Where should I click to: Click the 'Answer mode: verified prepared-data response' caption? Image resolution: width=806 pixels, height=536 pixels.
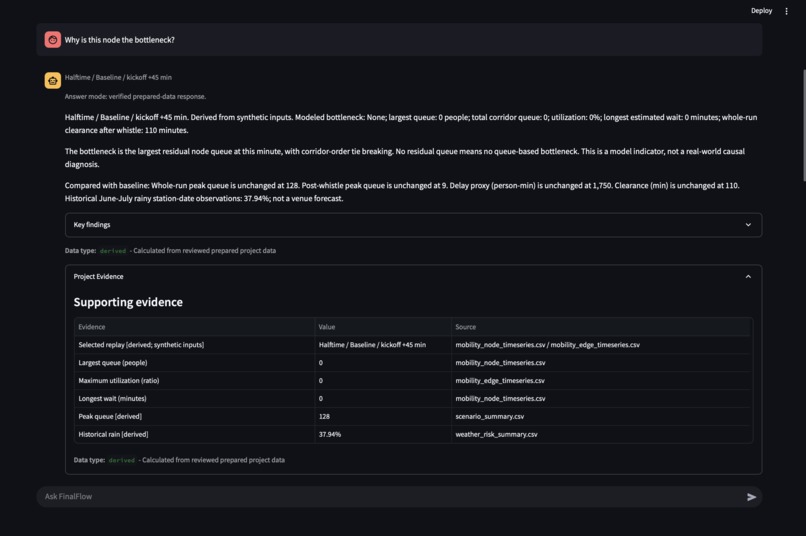tap(135, 97)
